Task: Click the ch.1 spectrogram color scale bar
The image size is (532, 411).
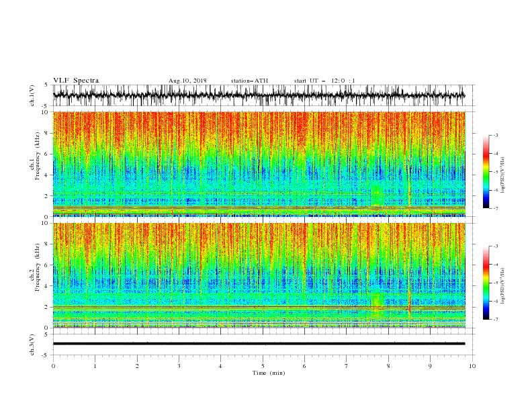Action: point(486,172)
